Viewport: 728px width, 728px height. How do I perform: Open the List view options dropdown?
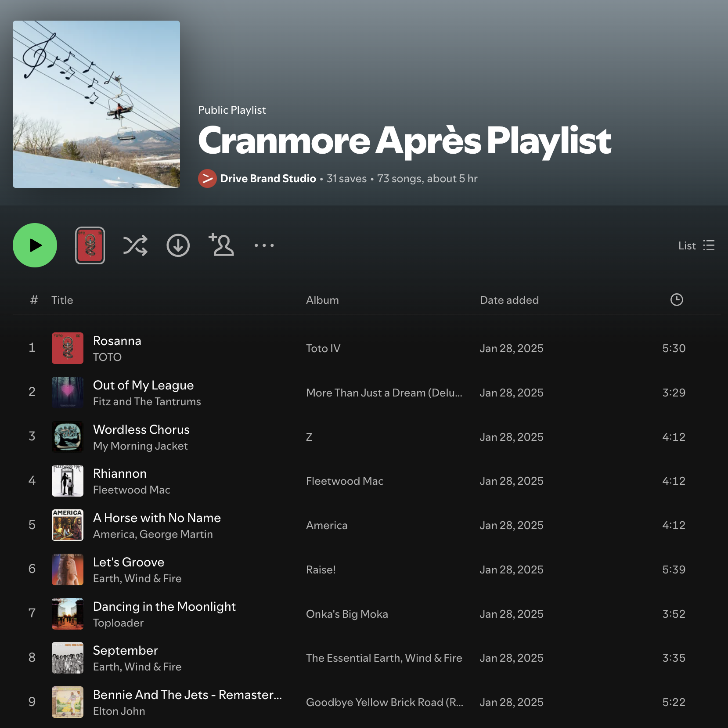click(x=696, y=245)
